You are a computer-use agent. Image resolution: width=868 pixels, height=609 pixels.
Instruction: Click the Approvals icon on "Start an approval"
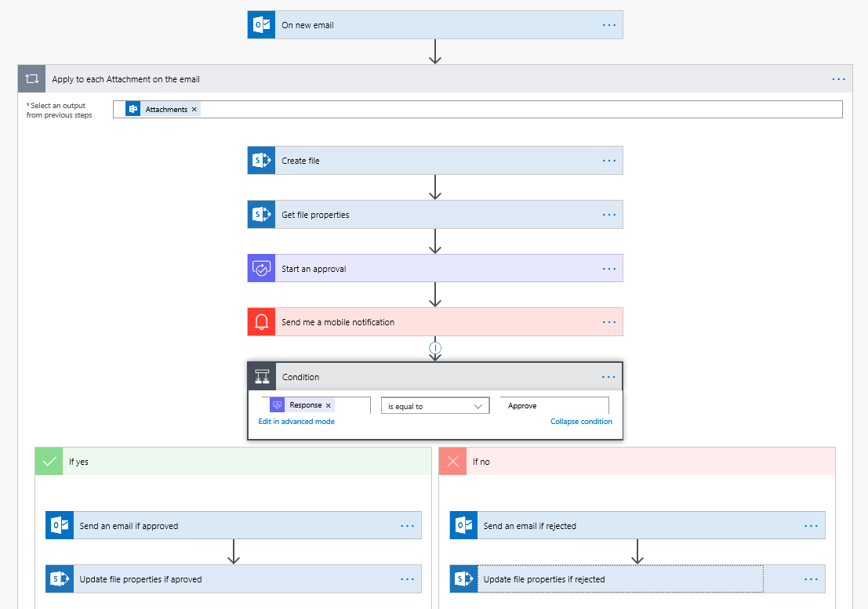[261, 267]
